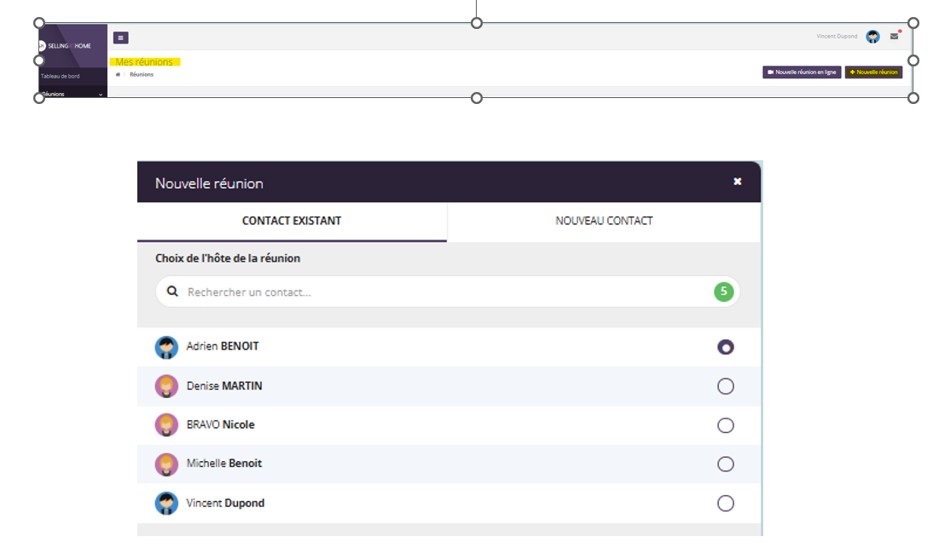Screen dimensions: 939x560
Task: Click Adrien BENOIT's avatar icon
Action: tap(166, 347)
